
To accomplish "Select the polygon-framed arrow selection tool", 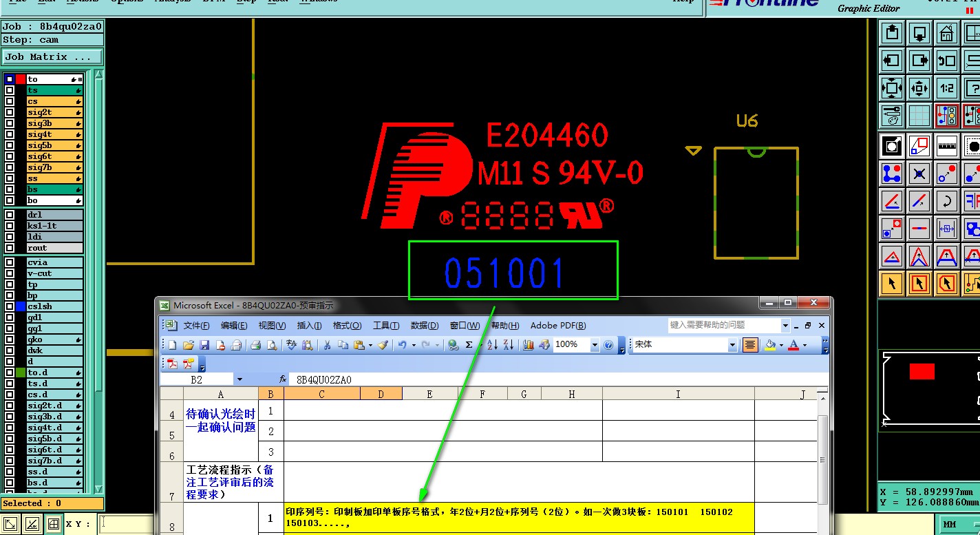I will [948, 283].
